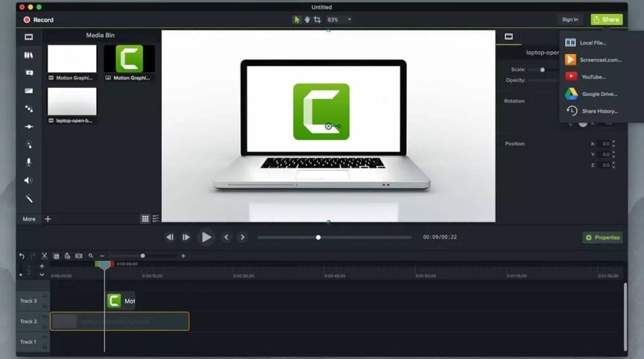Open the Visual Effects wand icon
Viewport: 644px width, 359px height.
coord(29,199)
